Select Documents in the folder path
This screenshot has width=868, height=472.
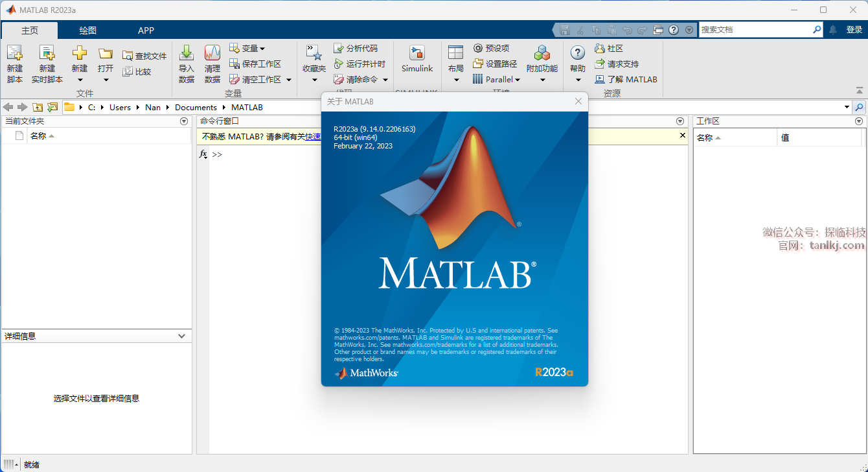pyautogui.click(x=196, y=108)
